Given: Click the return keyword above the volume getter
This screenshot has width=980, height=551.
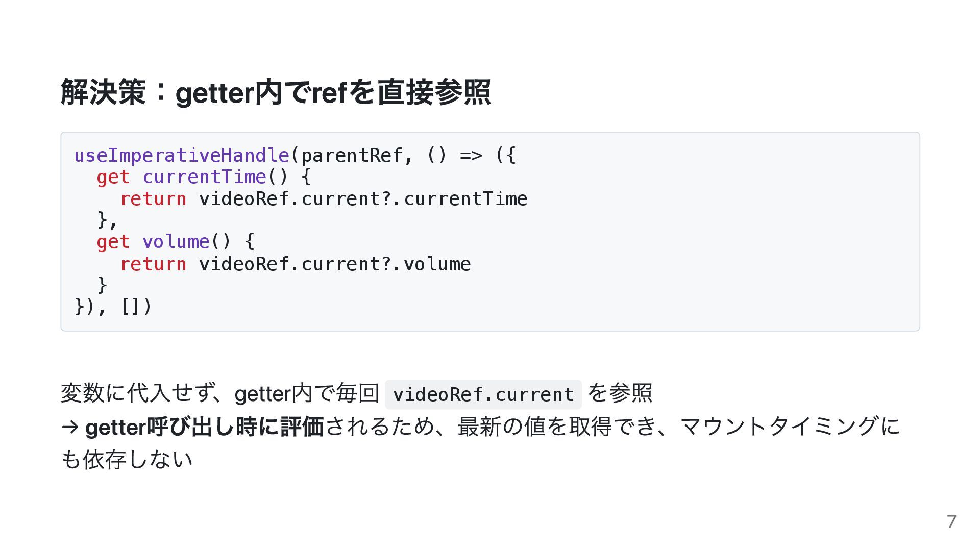Looking at the screenshot, I should pyautogui.click(x=153, y=199).
